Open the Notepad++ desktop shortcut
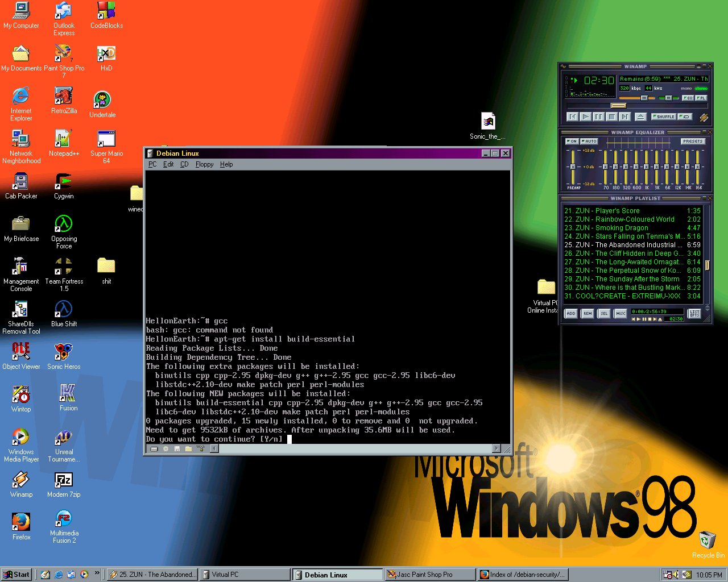The image size is (728, 582). pyautogui.click(x=64, y=143)
